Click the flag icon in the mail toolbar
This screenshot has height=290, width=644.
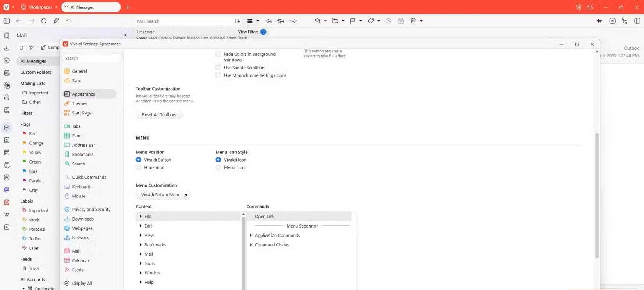353,21
